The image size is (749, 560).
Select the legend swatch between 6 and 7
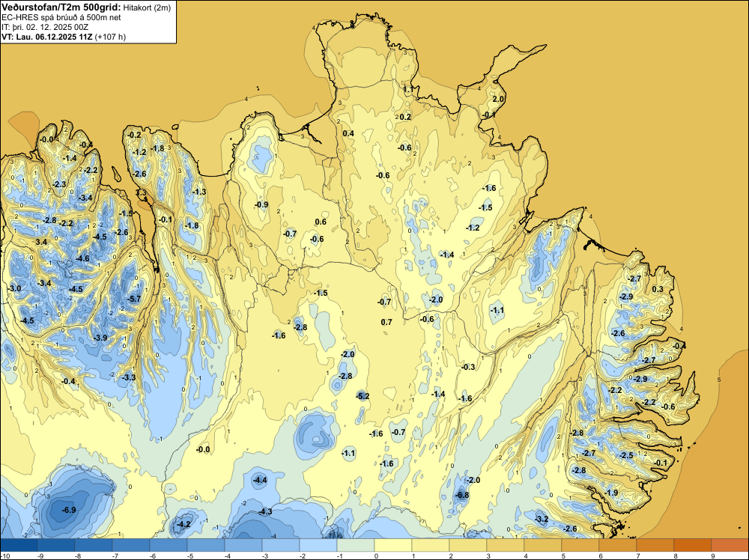(617, 545)
